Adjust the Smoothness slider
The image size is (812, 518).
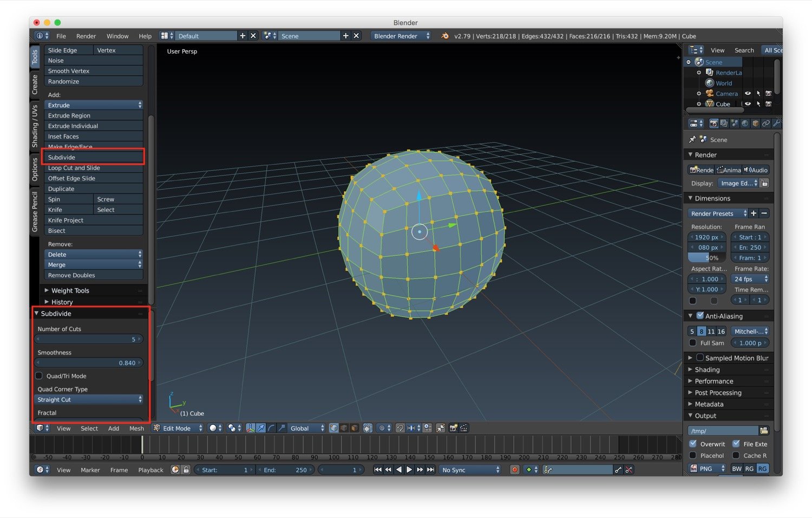(x=89, y=362)
